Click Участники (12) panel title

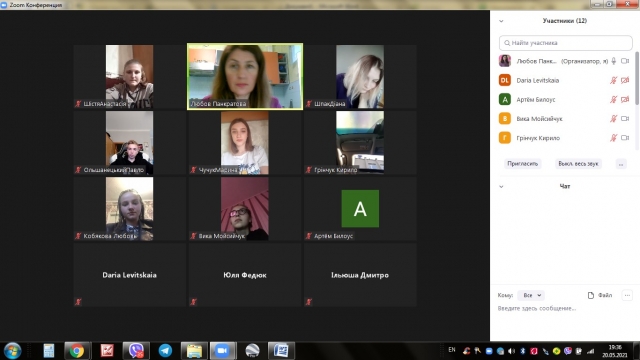(x=564, y=21)
